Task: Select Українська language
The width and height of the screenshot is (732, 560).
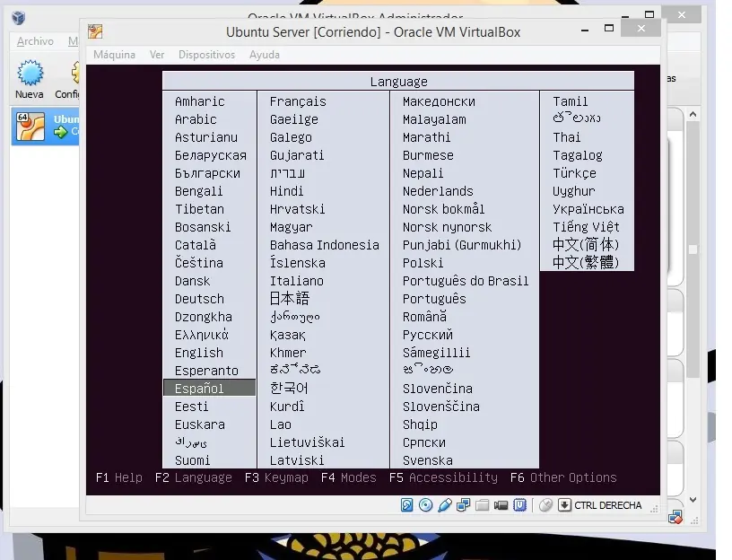Action: click(588, 209)
